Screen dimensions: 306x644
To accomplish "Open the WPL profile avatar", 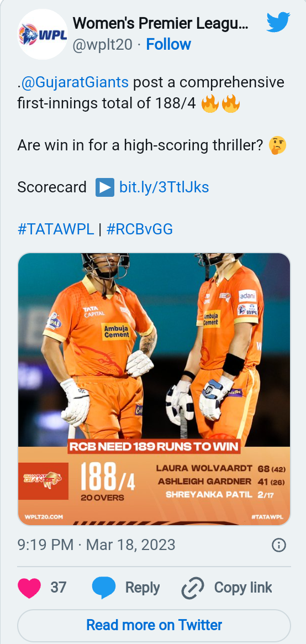I will (43, 34).
